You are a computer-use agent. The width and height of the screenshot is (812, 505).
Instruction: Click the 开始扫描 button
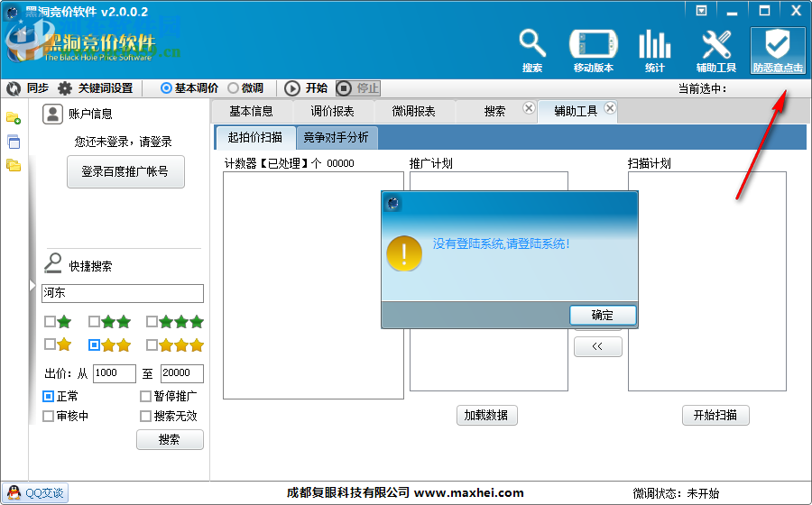coord(715,415)
